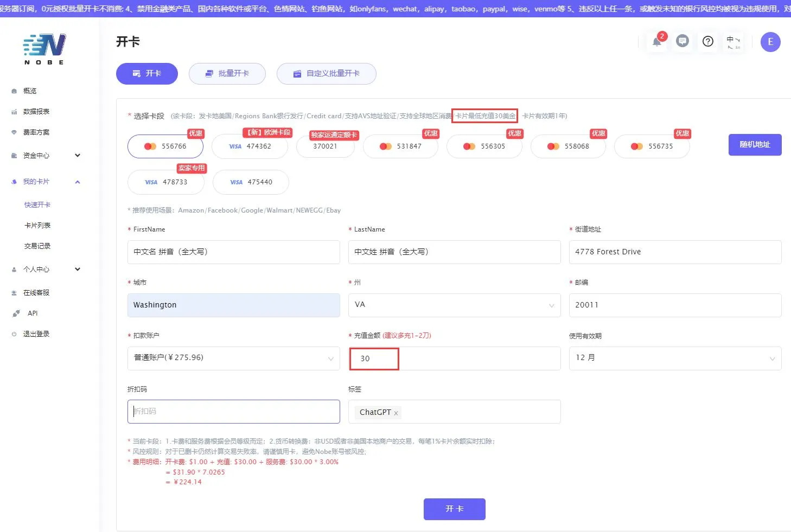Switch language with the 中/En icon

click(733, 42)
